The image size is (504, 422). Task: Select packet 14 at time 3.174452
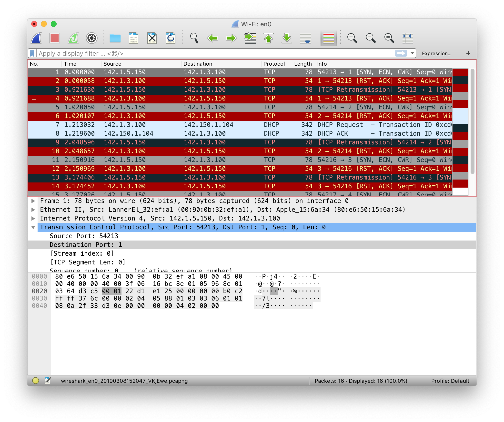point(240,186)
